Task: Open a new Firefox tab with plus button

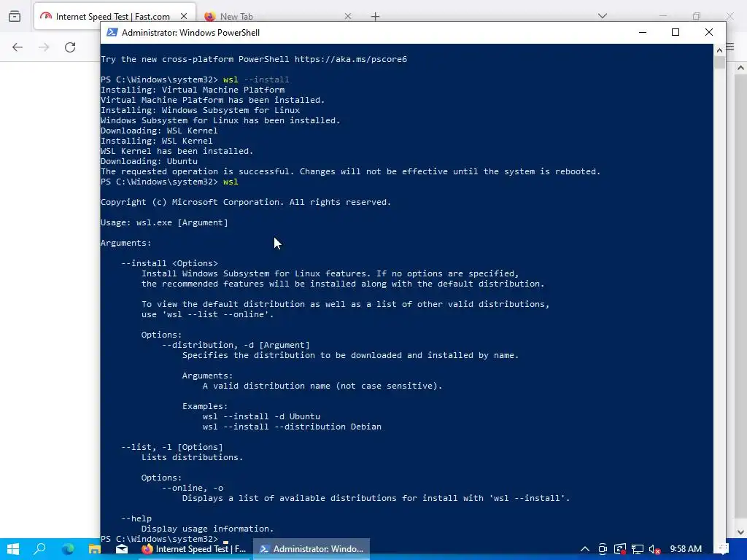Action: point(376,17)
